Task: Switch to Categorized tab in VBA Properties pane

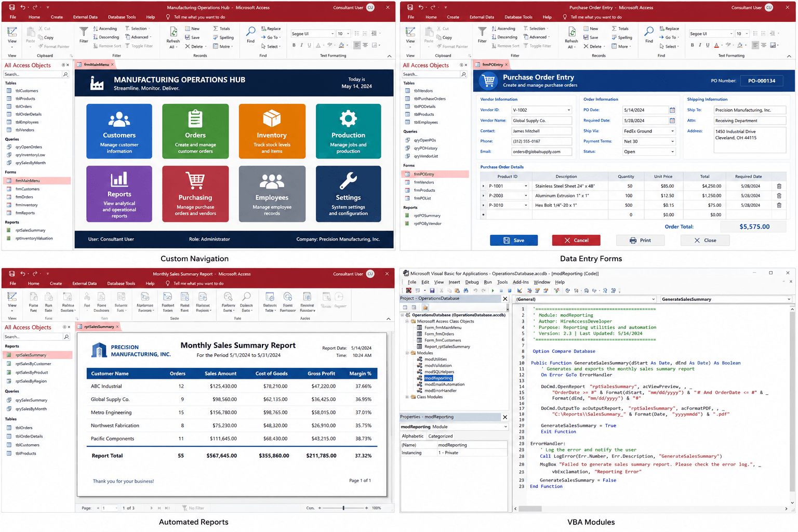Action: pos(441,436)
